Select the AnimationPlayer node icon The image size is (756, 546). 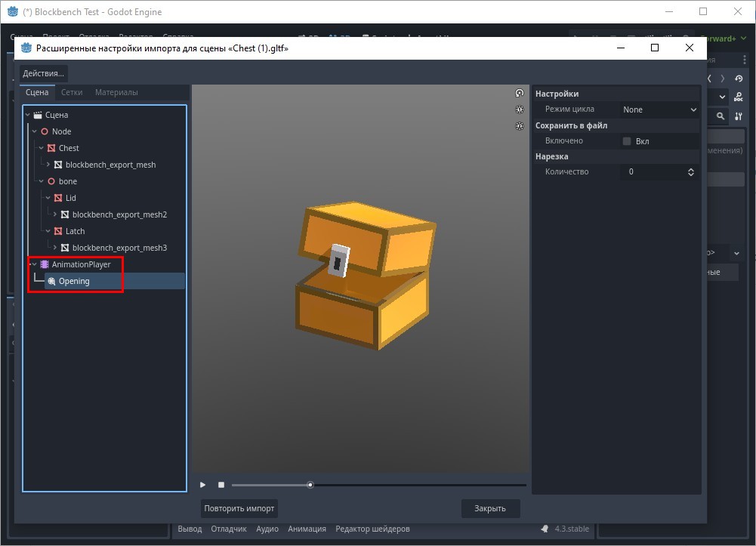tap(45, 264)
